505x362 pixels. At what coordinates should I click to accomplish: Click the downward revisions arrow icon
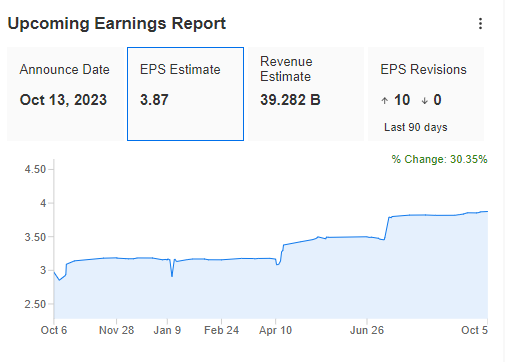[424, 100]
